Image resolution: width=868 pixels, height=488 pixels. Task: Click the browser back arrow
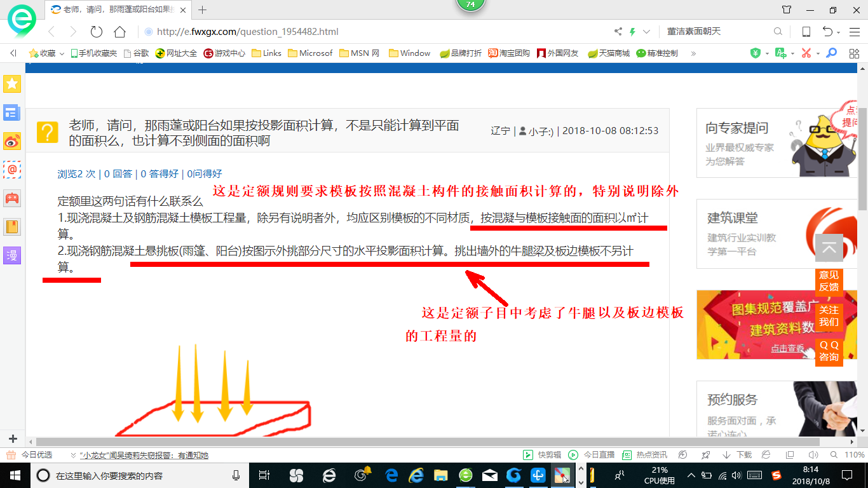point(51,32)
